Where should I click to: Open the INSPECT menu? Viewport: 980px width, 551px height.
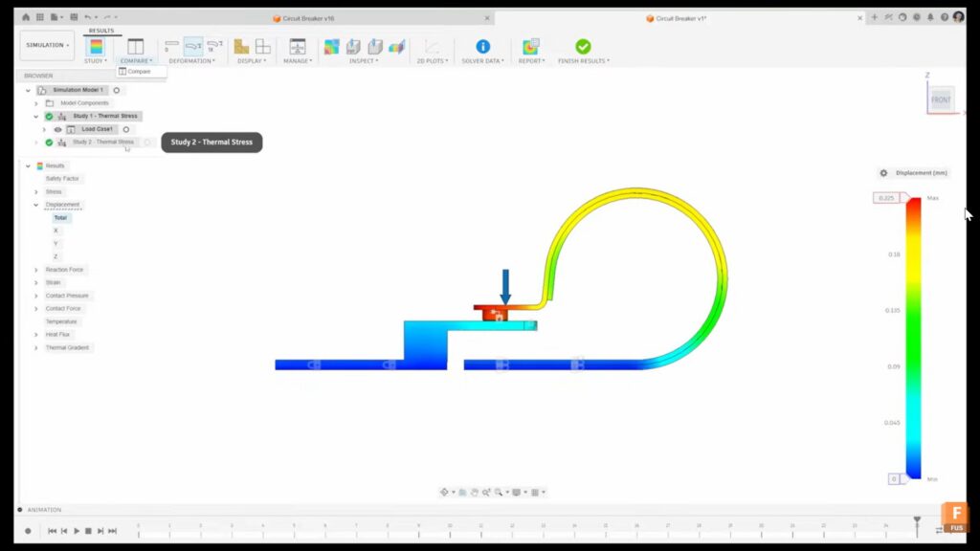[364, 61]
